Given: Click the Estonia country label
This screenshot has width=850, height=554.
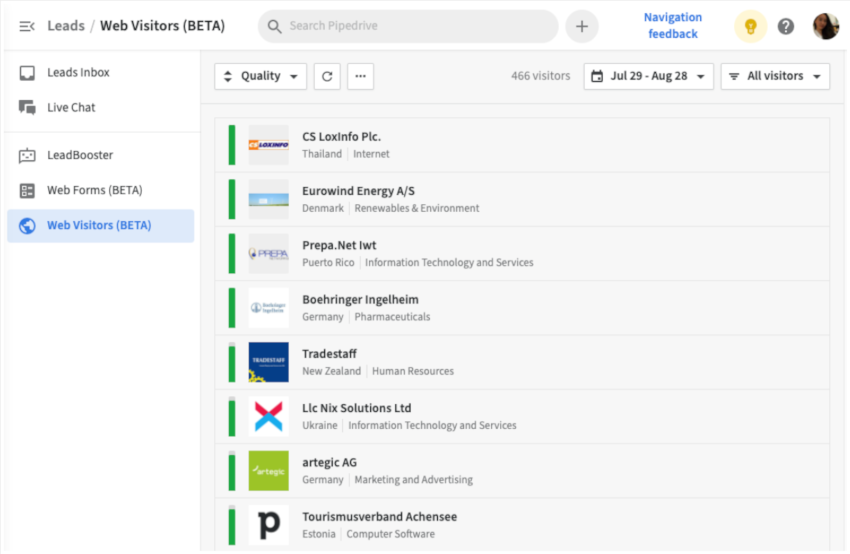Looking at the screenshot, I should [319, 534].
